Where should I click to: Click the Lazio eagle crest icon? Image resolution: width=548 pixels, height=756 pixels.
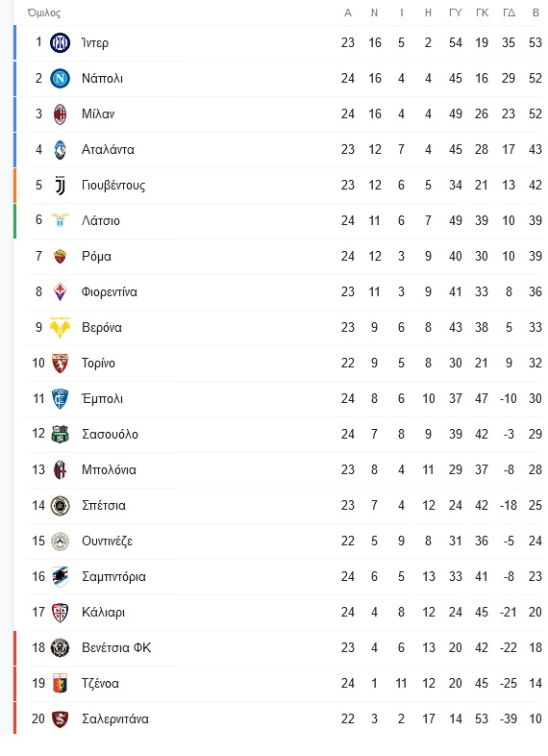pyautogui.click(x=60, y=221)
